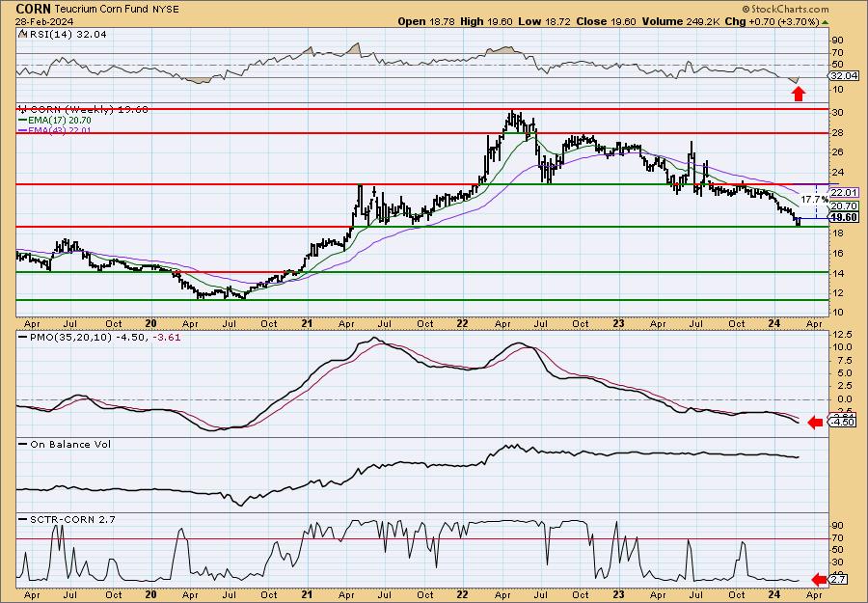This screenshot has width=868, height=603.
Task: Click the On Balance Vol legend
Action: pos(65,444)
